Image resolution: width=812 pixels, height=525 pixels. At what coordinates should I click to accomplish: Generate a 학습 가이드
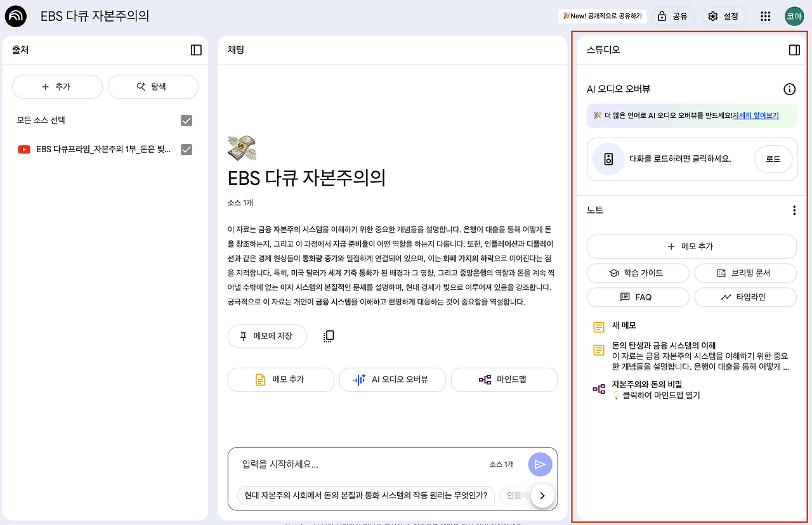(x=638, y=273)
